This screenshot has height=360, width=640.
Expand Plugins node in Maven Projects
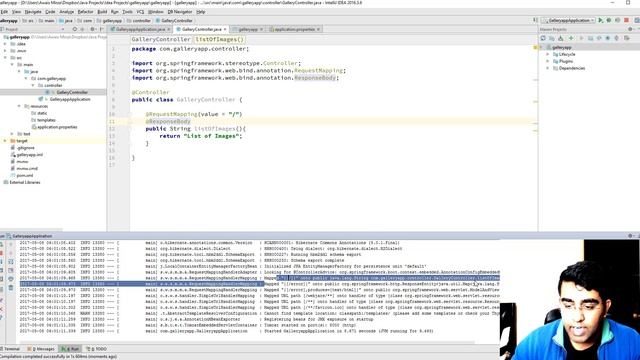pos(548,61)
